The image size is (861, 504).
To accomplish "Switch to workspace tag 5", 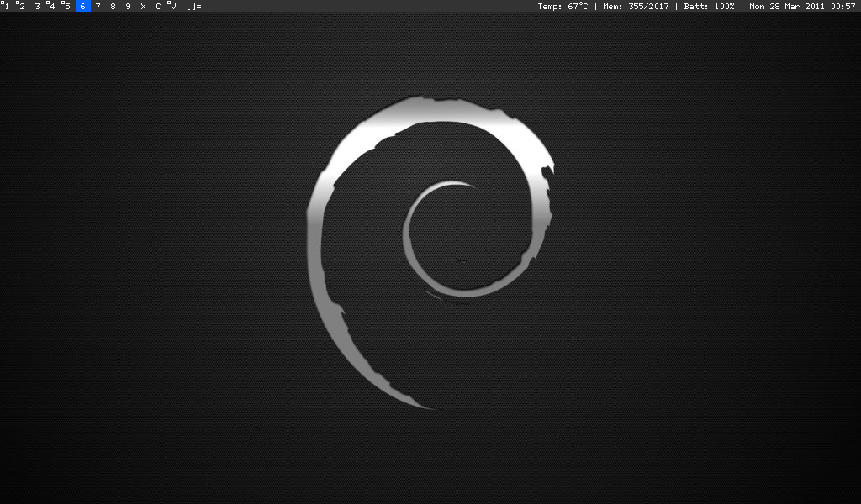I will point(67,6).
